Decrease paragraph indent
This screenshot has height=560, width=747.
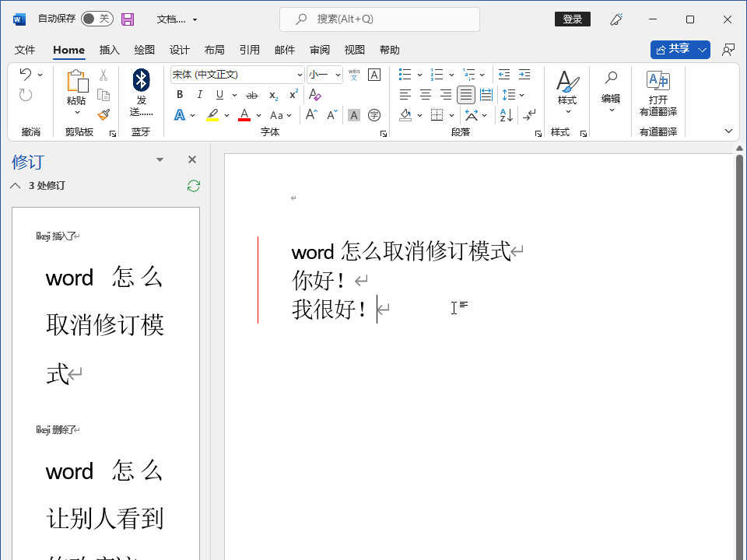coord(504,75)
